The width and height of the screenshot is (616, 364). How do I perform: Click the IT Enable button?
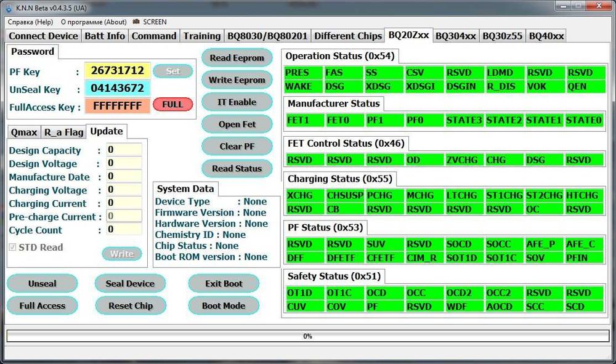pyautogui.click(x=237, y=102)
